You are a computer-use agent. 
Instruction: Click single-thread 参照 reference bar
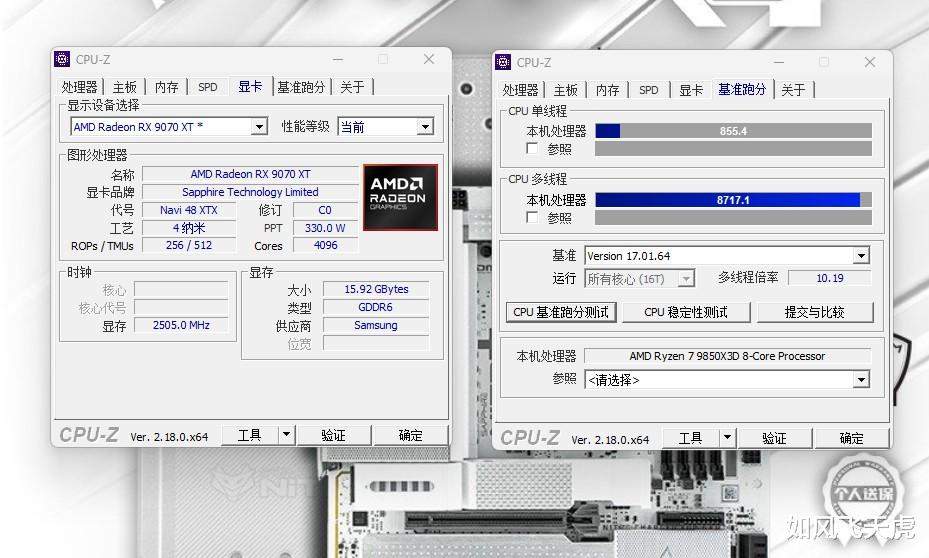pos(733,148)
